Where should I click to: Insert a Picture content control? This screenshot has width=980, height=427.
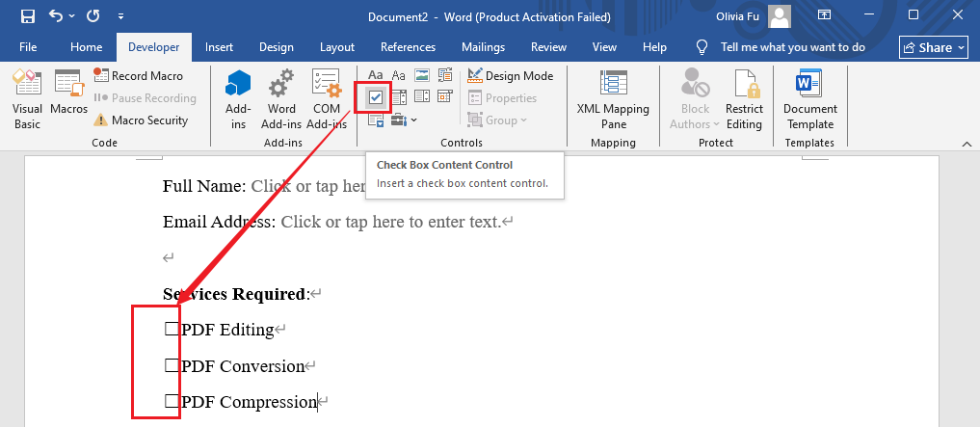(422, 75)
